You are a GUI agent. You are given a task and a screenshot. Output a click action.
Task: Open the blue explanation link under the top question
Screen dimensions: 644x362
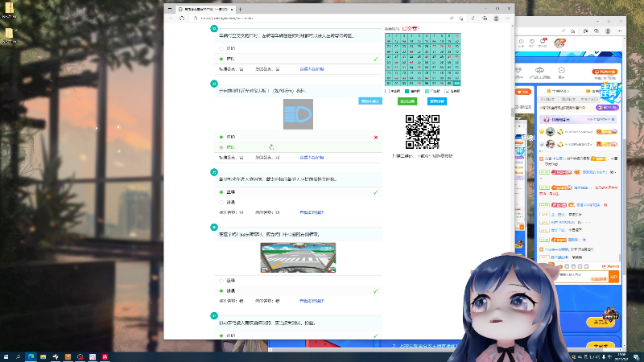tap(312, 69)
